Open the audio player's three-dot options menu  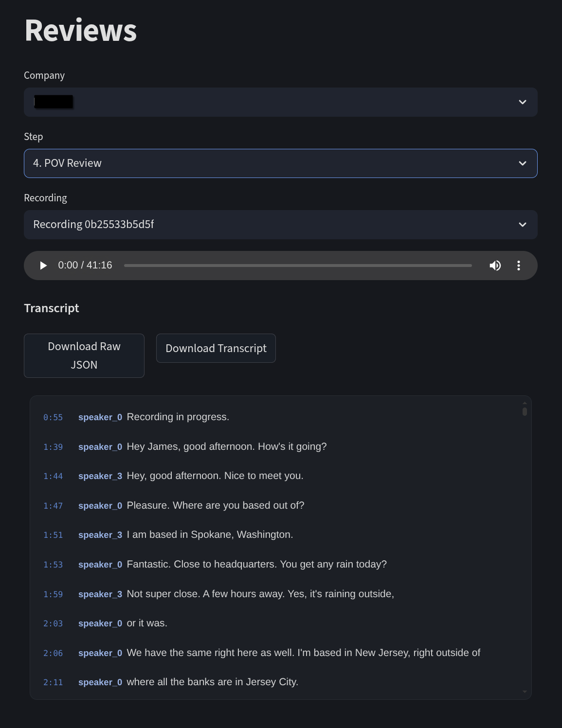pos(519,266)
